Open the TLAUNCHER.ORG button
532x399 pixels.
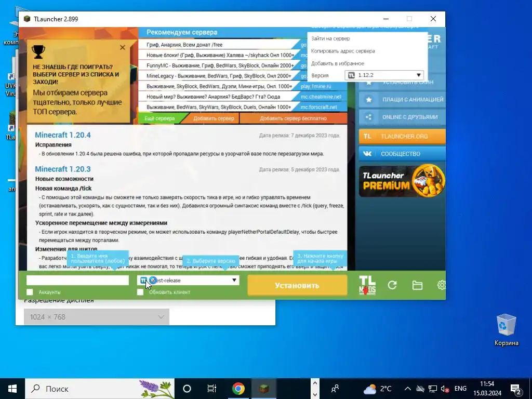(402, 137)
